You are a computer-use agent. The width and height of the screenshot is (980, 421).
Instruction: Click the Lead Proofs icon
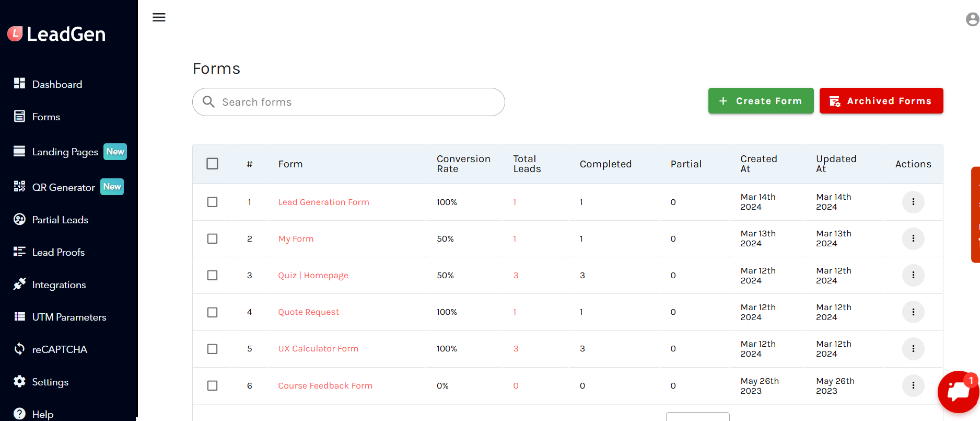click(19, 252)
